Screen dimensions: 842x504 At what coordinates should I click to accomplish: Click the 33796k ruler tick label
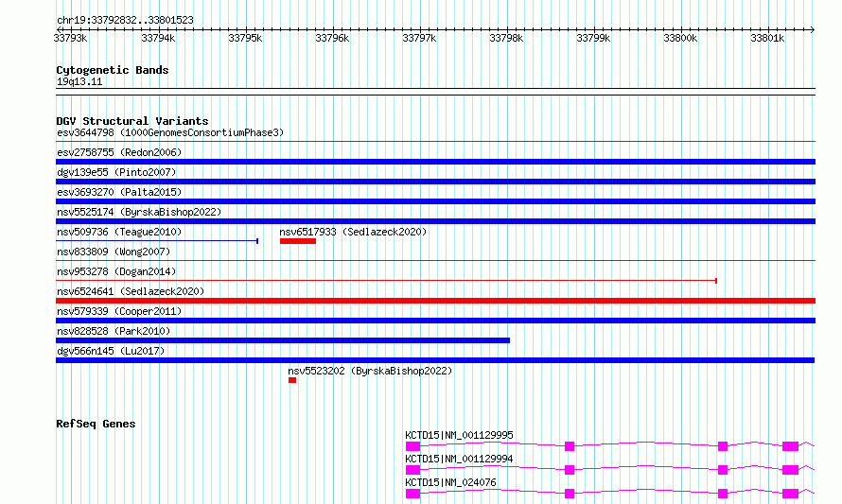coord(332,38)
